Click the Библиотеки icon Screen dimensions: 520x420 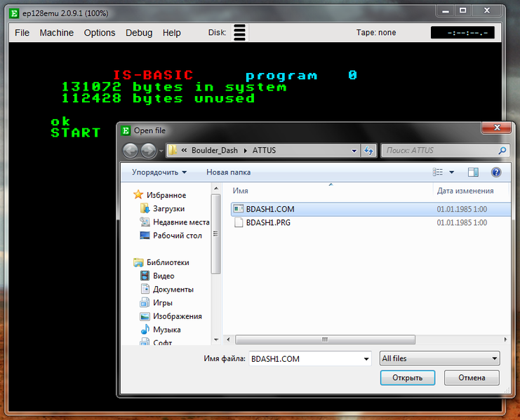coord(138,262)
